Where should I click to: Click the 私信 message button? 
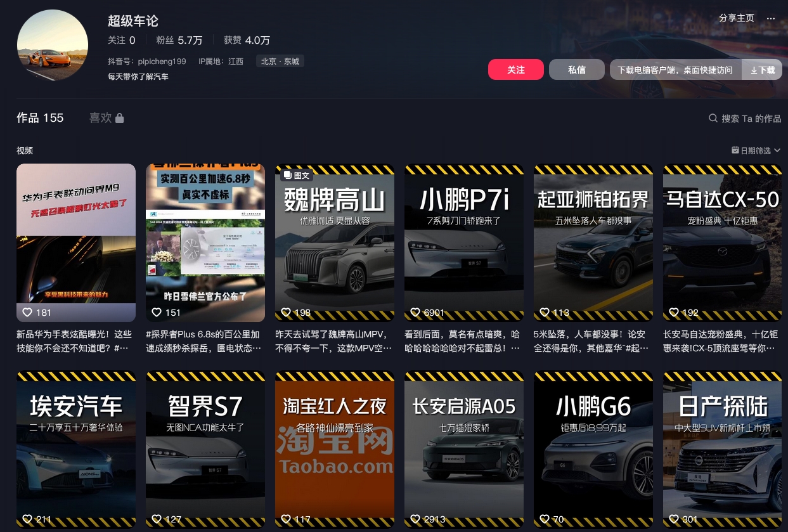tap(577, 70)
